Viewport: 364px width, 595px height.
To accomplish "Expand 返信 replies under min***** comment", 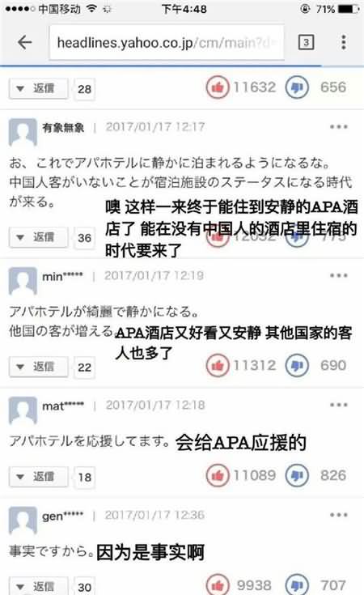I will pyautogui.click(x=38, y=367).
